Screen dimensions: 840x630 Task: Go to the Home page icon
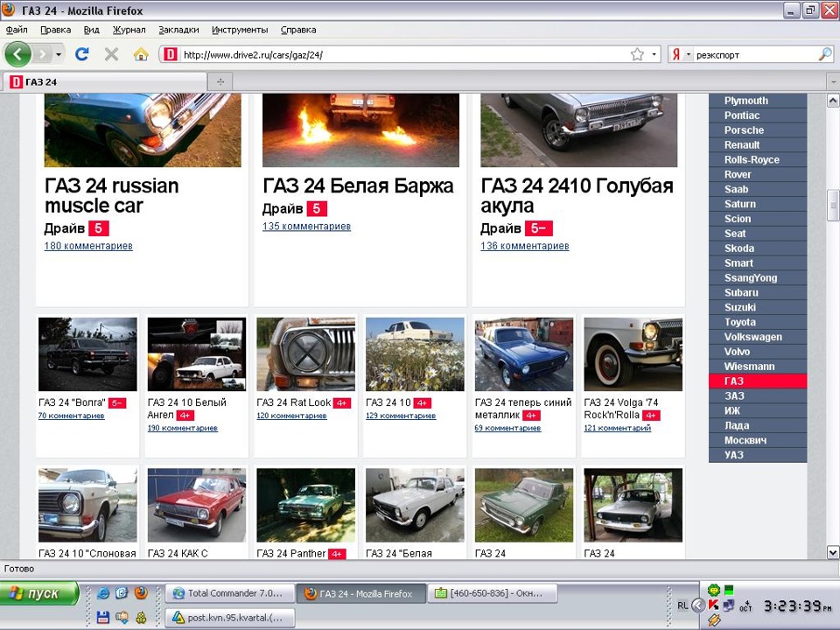click(140, 54)
